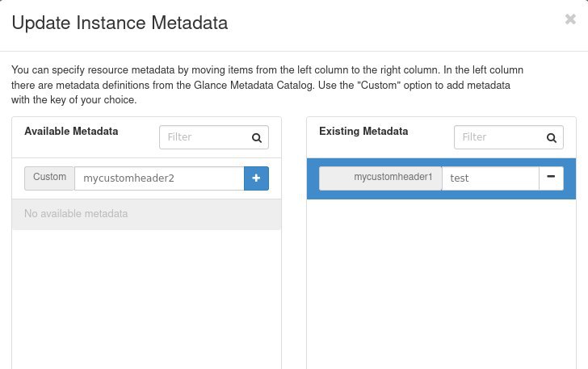Click empty area of Available Metadata panel
Image resolution: width=588 pixels, height=369 pixels.
coord(146,300)
